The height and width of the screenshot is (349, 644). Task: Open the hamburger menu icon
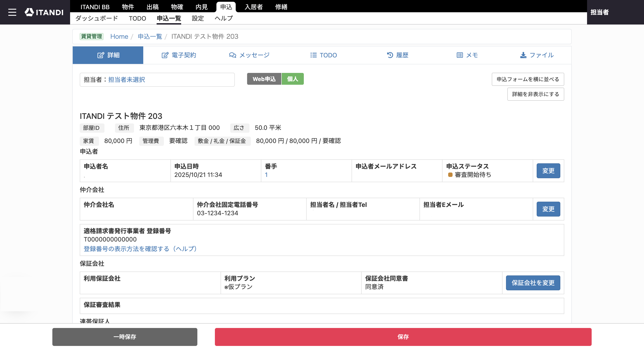pos(12,12)
